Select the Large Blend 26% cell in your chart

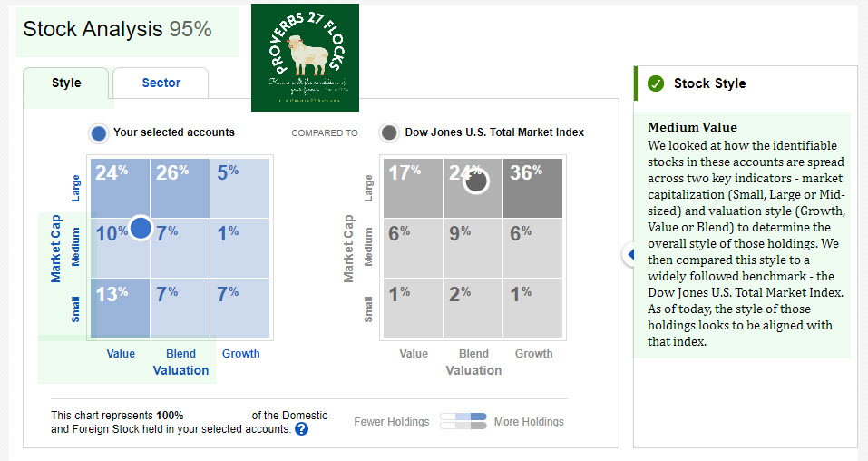coord(180,188)
